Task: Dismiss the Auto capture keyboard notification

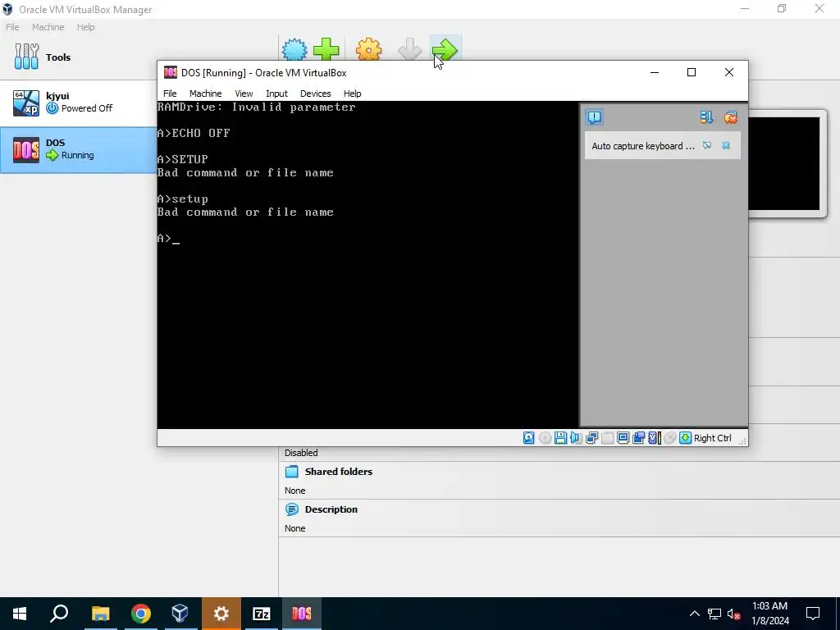Action: (x=726, y=145)
